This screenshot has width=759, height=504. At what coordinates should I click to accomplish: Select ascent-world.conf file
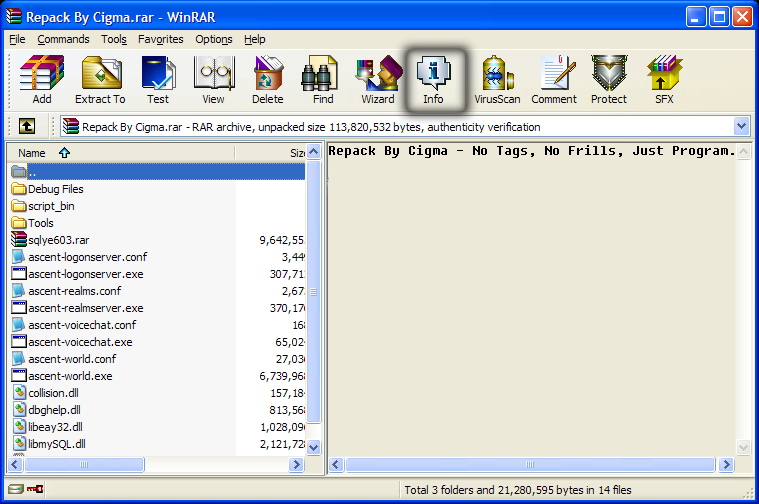64,358
